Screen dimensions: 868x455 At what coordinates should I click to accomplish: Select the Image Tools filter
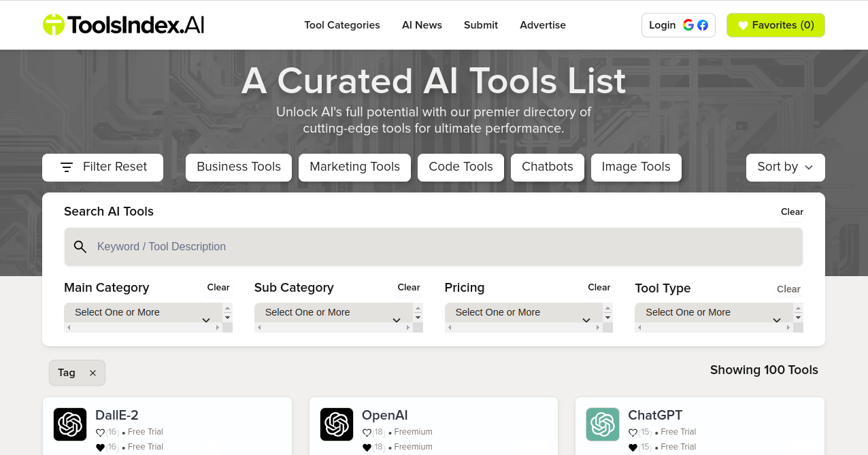(x=636, y=167)
